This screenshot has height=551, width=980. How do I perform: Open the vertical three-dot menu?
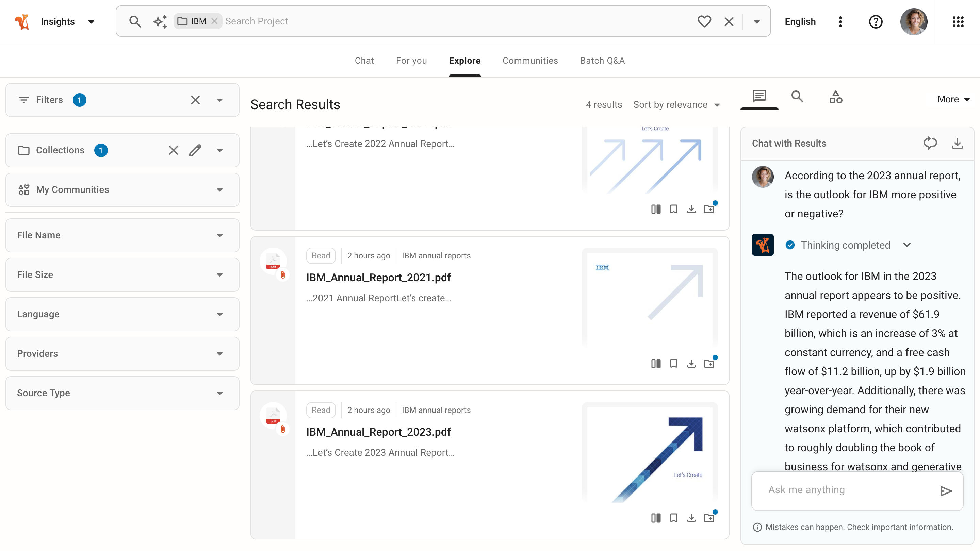point(840,22)
